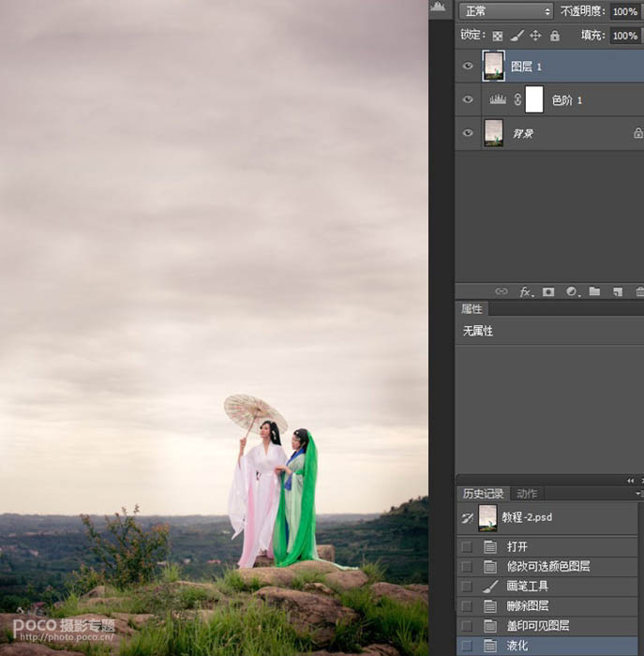Screen dimensions: 644x656
Task: Create new fill or adjustment layer
Action: tap(572, 291)
